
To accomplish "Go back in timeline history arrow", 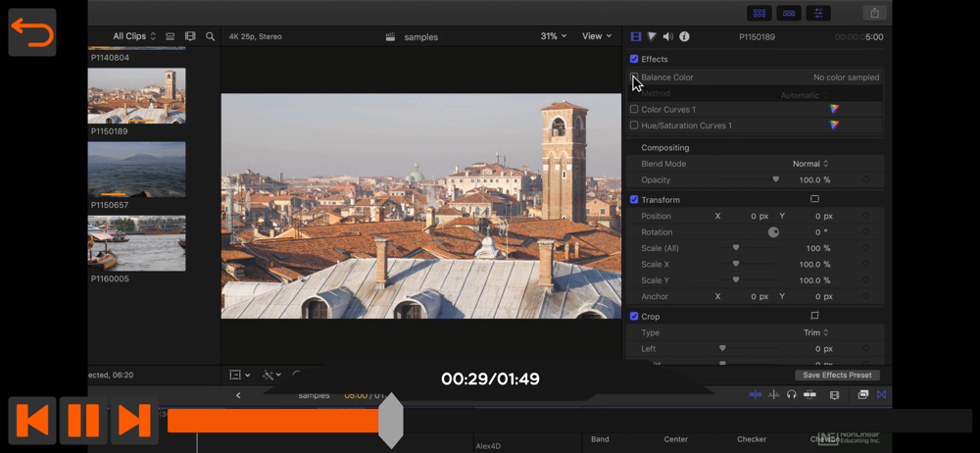I will [x=238, y=395].
